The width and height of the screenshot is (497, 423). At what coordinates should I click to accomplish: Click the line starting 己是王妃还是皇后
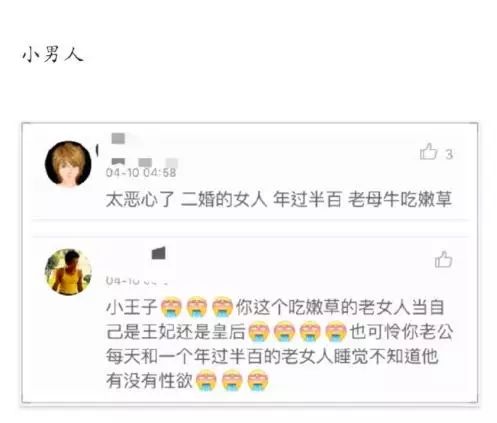point(279,331)
